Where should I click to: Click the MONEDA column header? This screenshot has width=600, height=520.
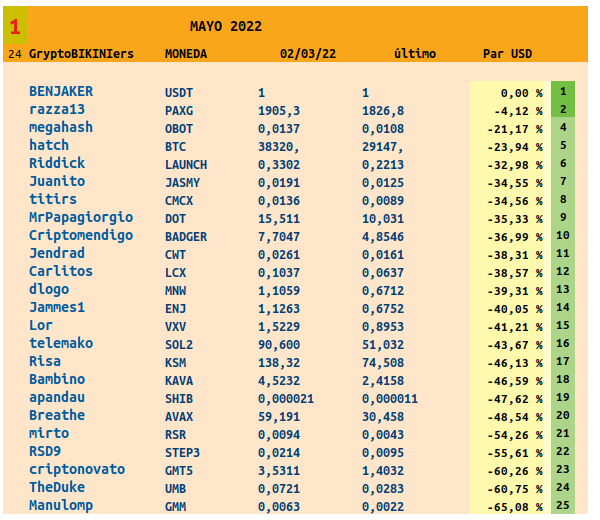(186, 53)
